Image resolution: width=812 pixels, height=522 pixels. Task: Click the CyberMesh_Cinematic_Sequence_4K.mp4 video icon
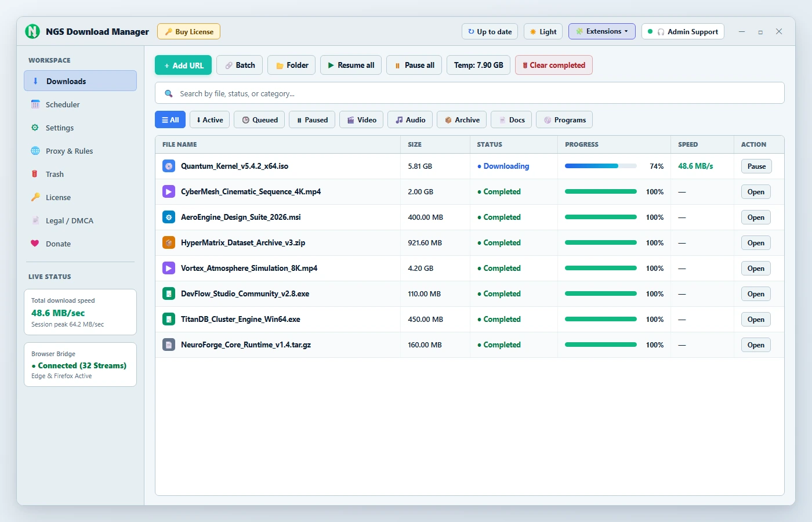(x=169, y=192)
